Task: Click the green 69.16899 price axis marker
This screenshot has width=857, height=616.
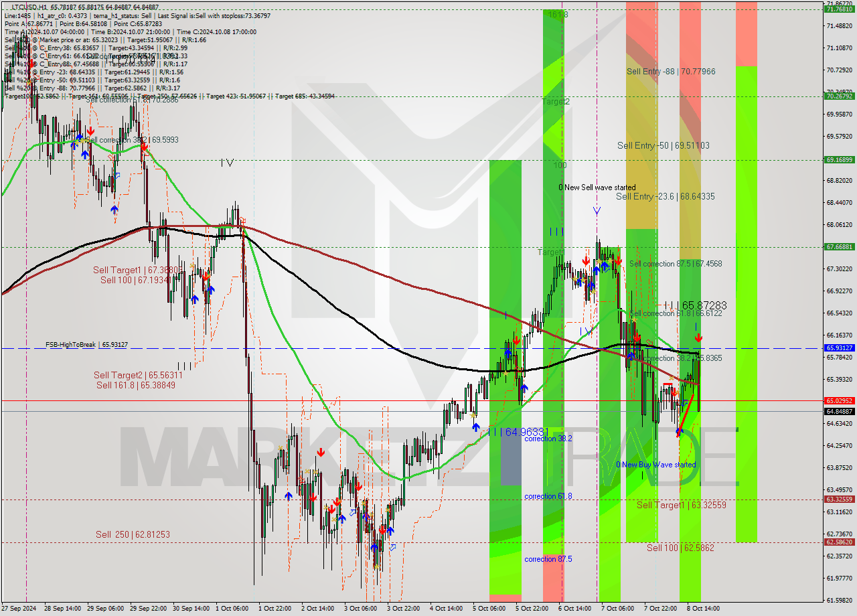Action: point(840,160)
